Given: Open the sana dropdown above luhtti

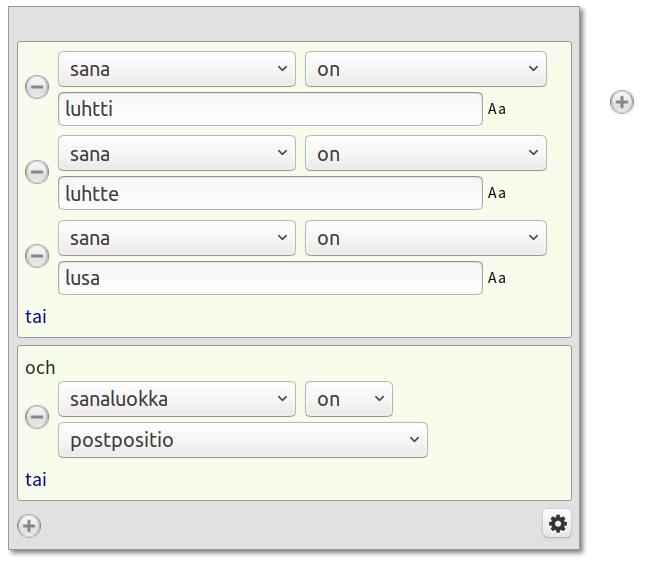Looking at the screenshot, I should (x=177, y=69).
